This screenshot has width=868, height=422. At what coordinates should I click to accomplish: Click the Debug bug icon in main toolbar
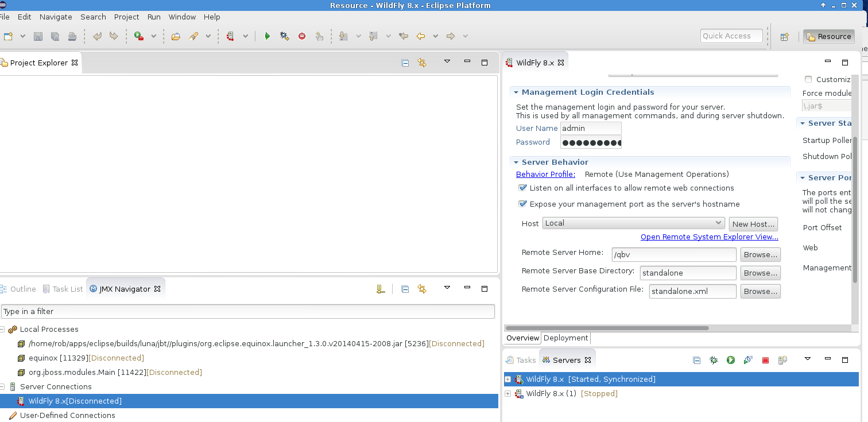(x=284, y=36)
